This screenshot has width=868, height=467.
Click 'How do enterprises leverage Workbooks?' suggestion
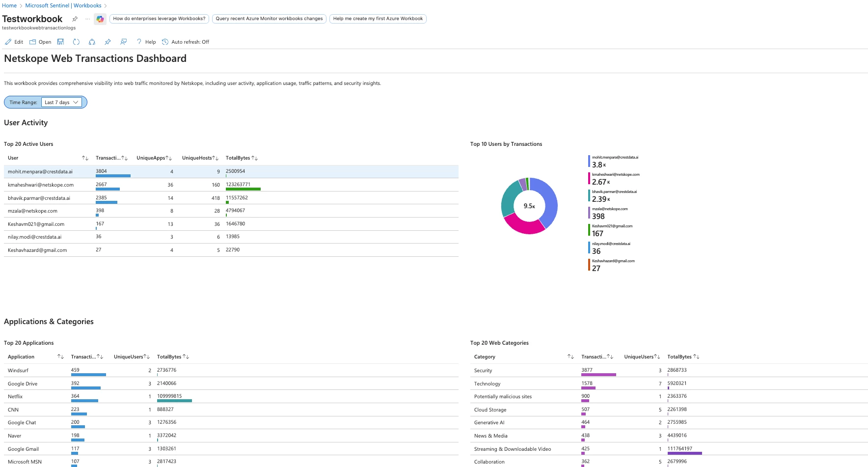[159, 19]
